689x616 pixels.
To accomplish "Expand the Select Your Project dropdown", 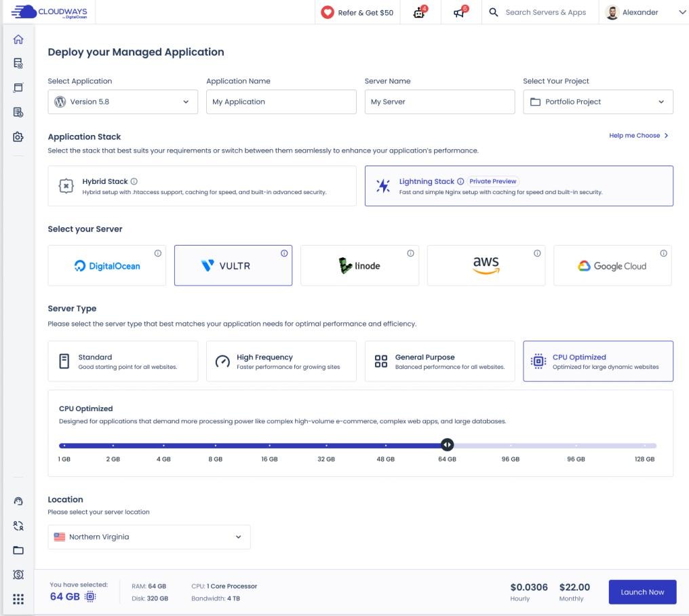I will point(597,102).
